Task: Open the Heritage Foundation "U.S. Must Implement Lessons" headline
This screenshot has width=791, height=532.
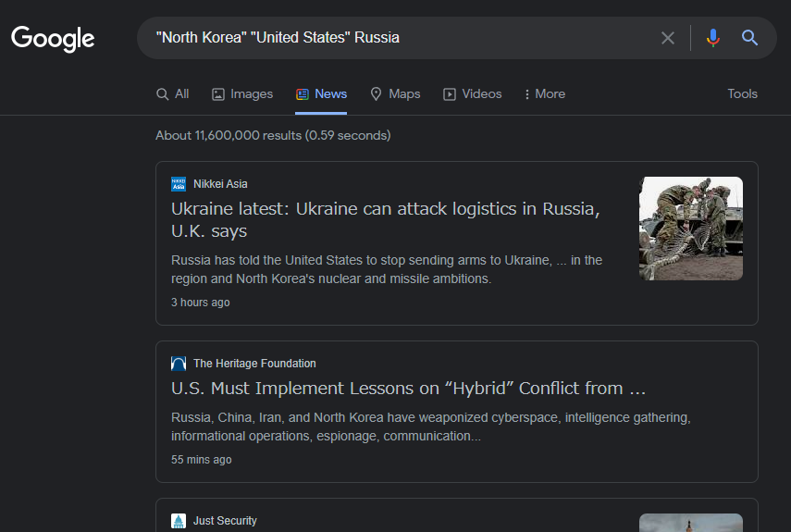Action: coord(408,389)
